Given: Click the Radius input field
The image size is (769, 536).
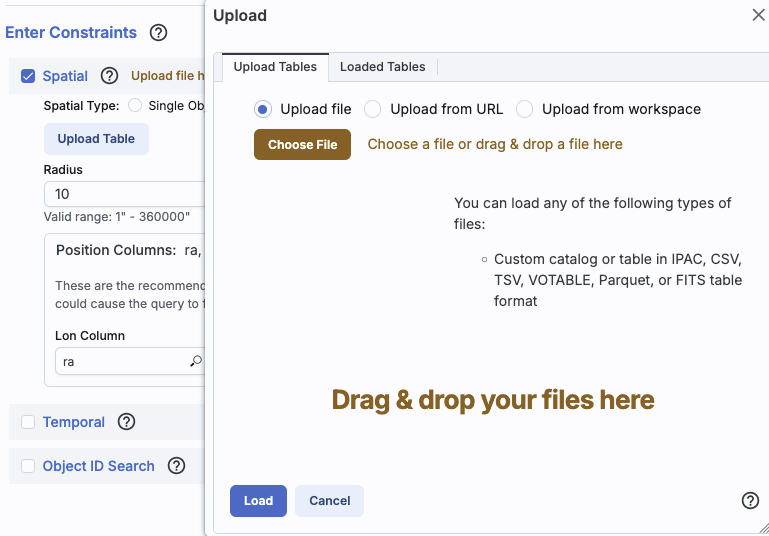Looking at the screenshot, I should 124,194.
